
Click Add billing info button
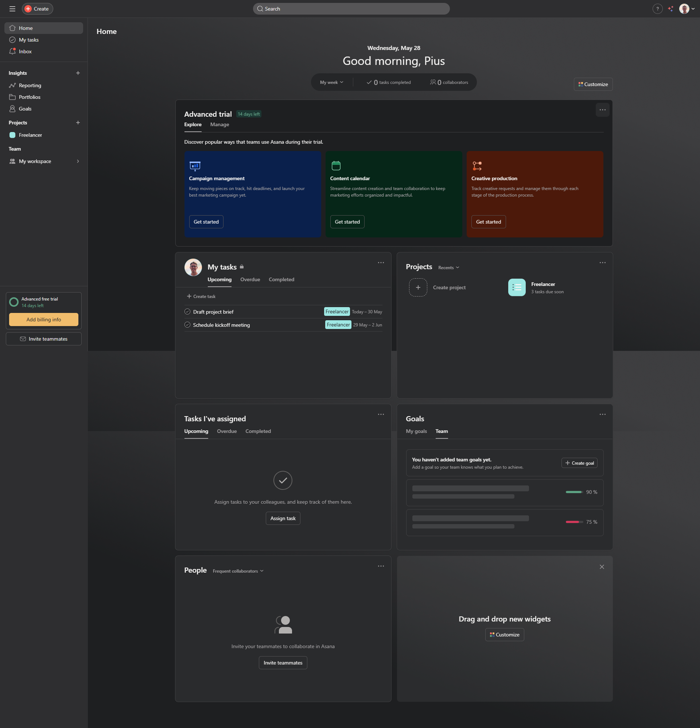(x=43, y=320)
